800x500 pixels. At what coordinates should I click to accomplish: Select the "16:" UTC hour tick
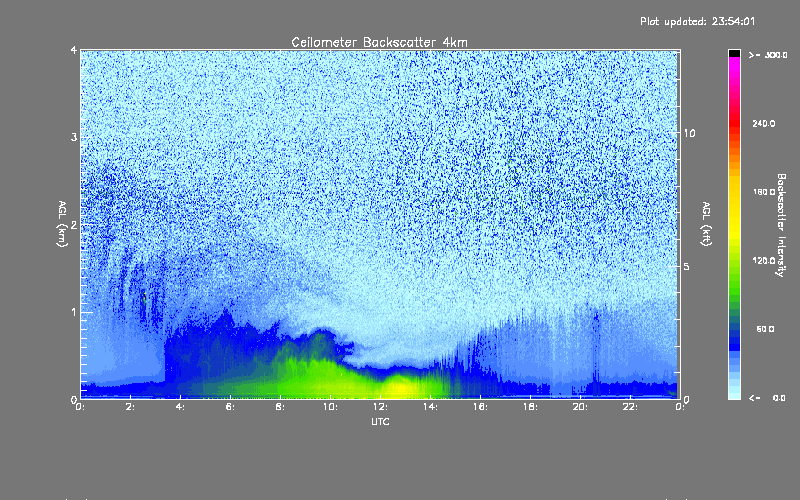(480, 407)
